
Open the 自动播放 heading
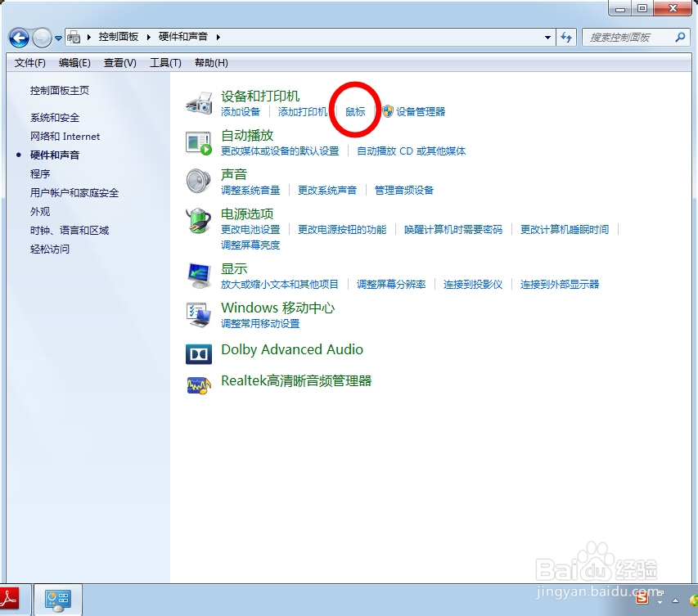(x=247, y=135)
